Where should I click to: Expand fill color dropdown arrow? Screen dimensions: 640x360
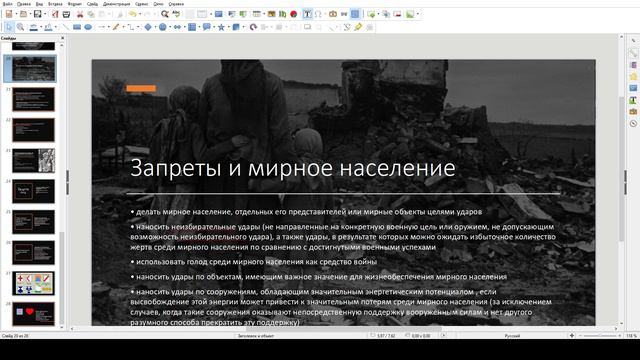[x=56, y=27]
